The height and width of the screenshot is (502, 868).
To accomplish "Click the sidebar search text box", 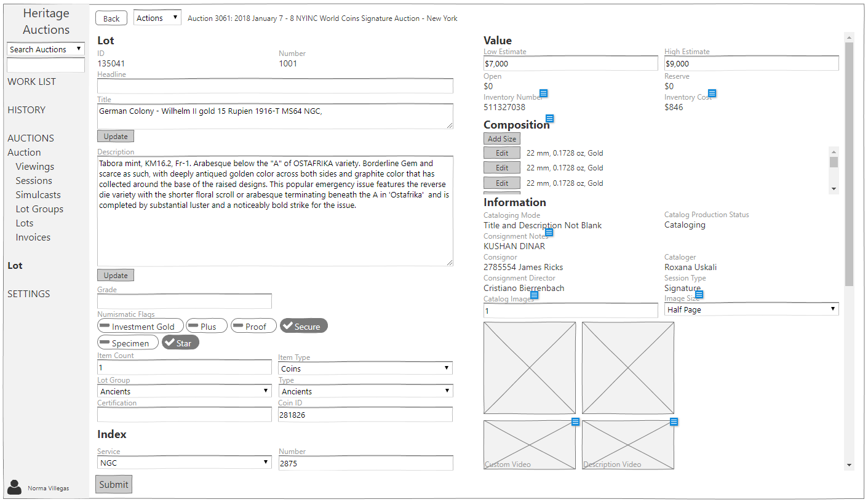I will tap(46, 65).
